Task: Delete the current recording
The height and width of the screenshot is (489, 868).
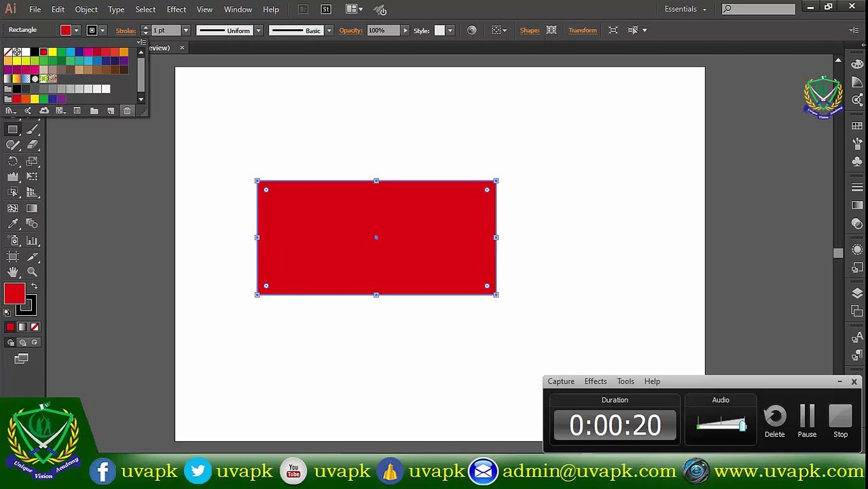Action: [775, 422]
